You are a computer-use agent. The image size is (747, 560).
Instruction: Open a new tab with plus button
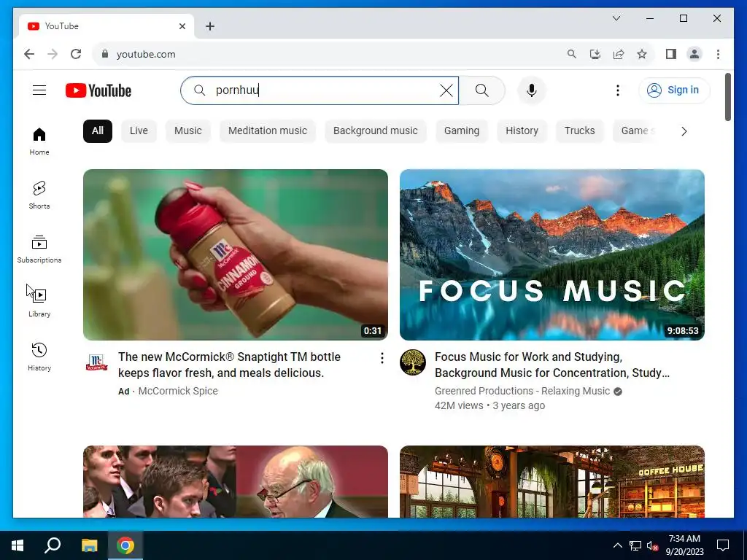210,26
